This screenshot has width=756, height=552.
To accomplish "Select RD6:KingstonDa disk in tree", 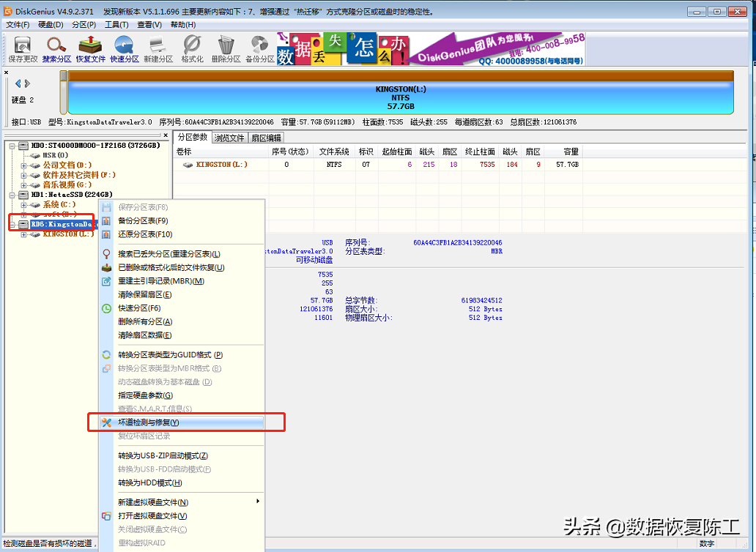I will pos(64,224).
